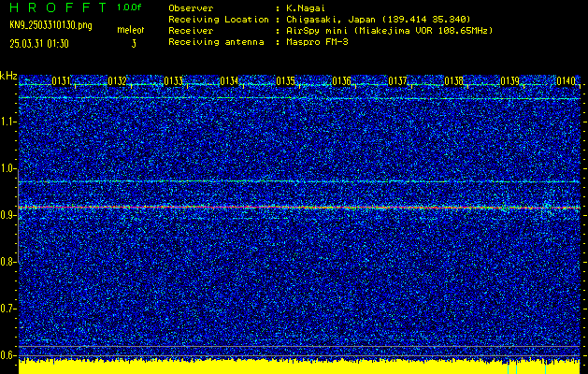
Task: Select the KN9_2503310130.png file name
Action: click(50, 25)
